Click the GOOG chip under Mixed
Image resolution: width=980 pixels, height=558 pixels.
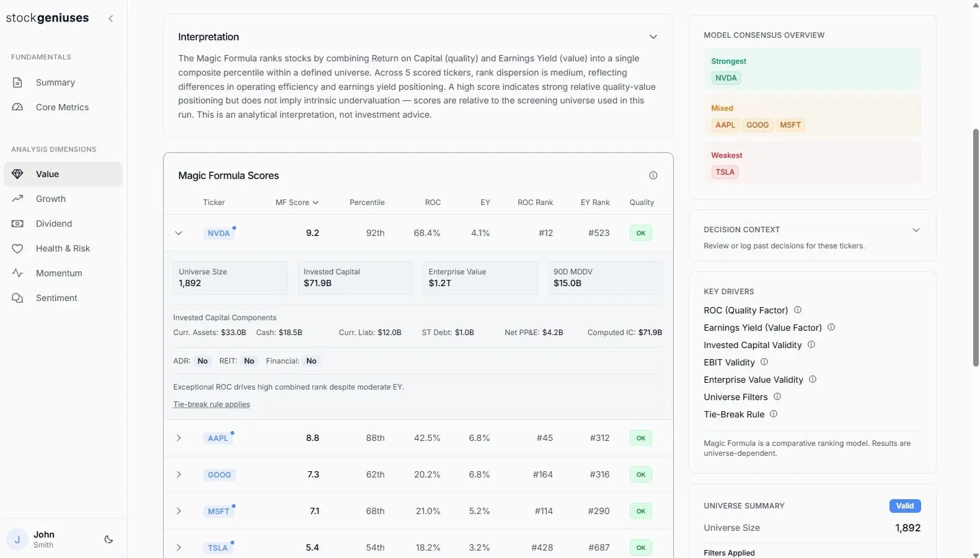[757, 125]
